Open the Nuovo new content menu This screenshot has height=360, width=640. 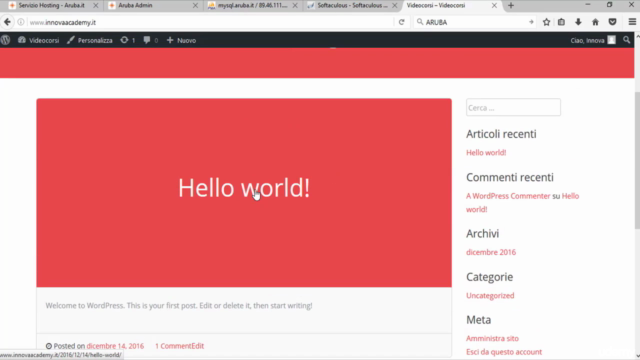click(x=181, y=40)
